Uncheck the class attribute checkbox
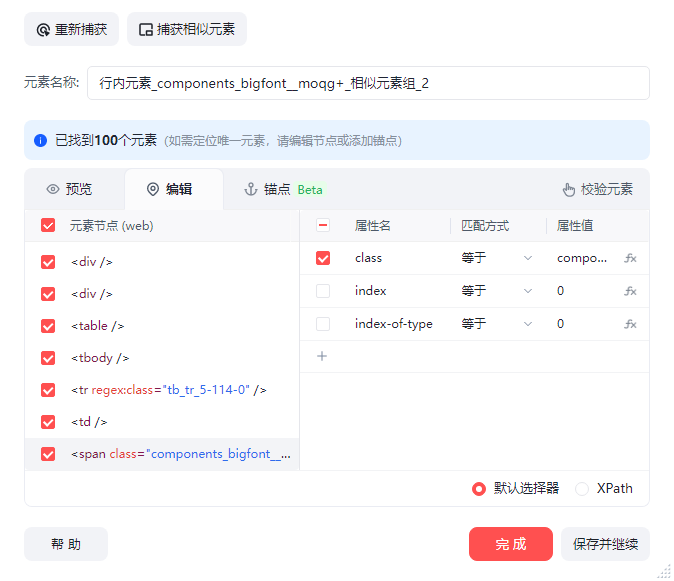This screenshot has width=674, height=581. point(323,258)
